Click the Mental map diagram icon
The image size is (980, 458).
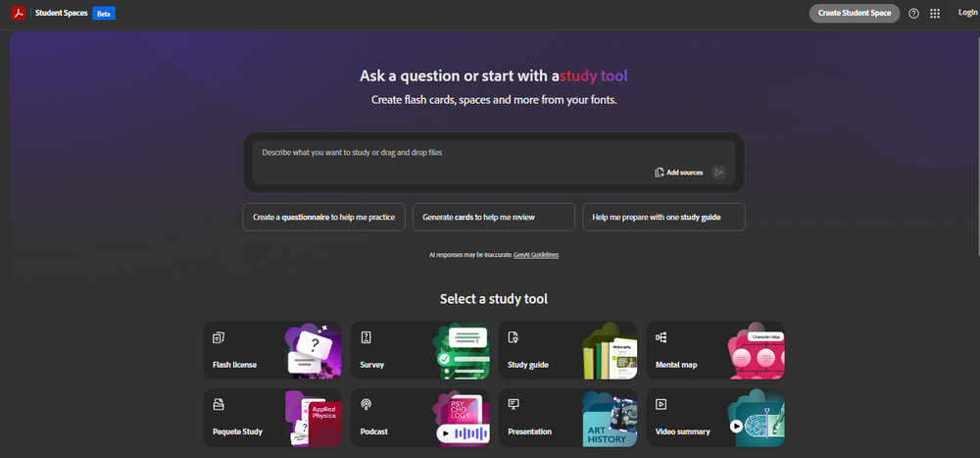click(x=661, y=338)
